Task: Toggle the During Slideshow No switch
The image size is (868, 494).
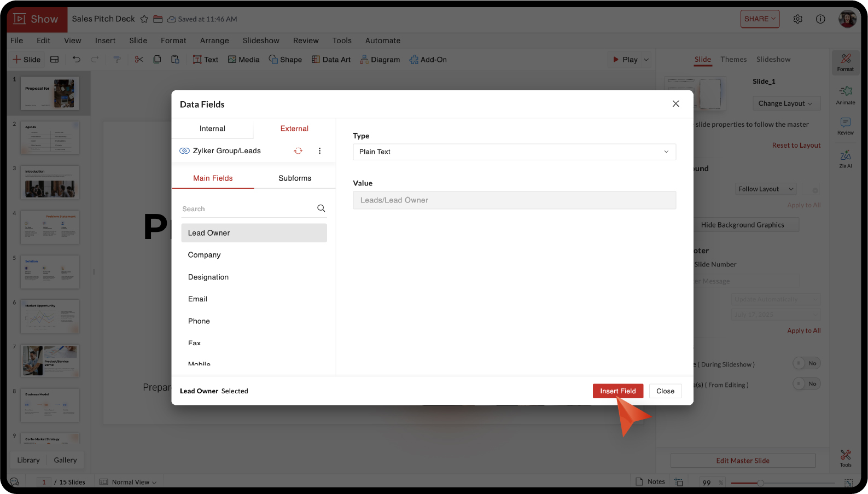Action: coord(806,364)
